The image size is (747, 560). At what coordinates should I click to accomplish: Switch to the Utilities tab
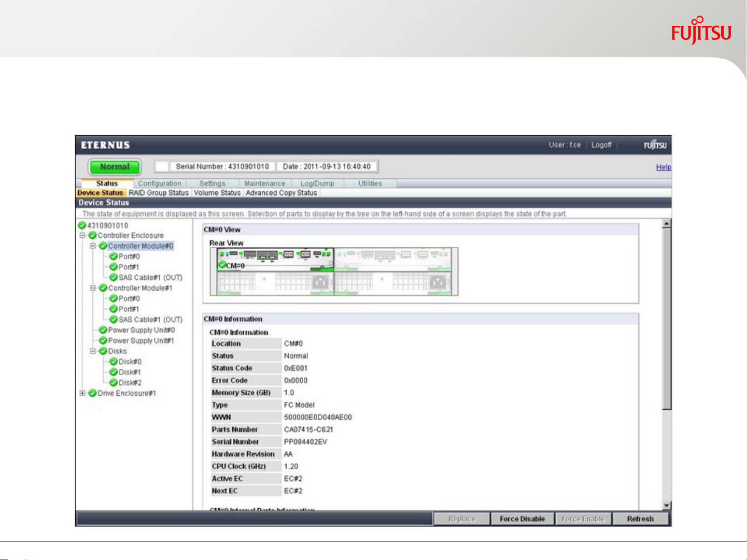(x=370, y=183)
